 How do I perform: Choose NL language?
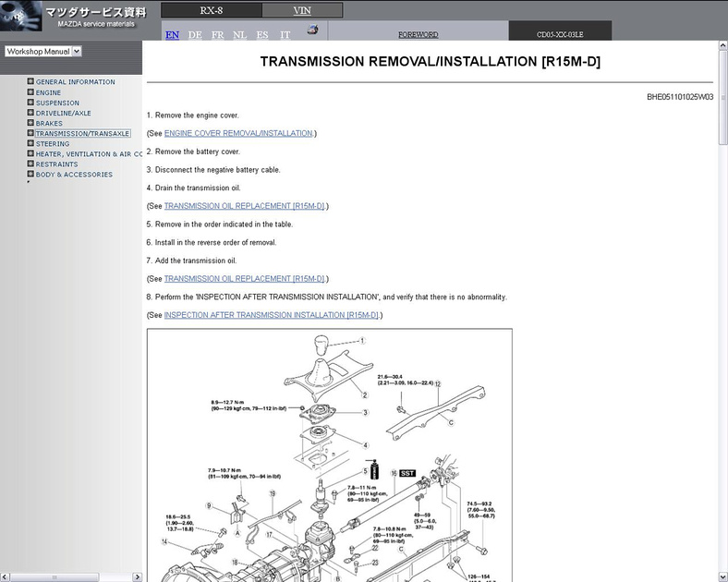point(239,35)
